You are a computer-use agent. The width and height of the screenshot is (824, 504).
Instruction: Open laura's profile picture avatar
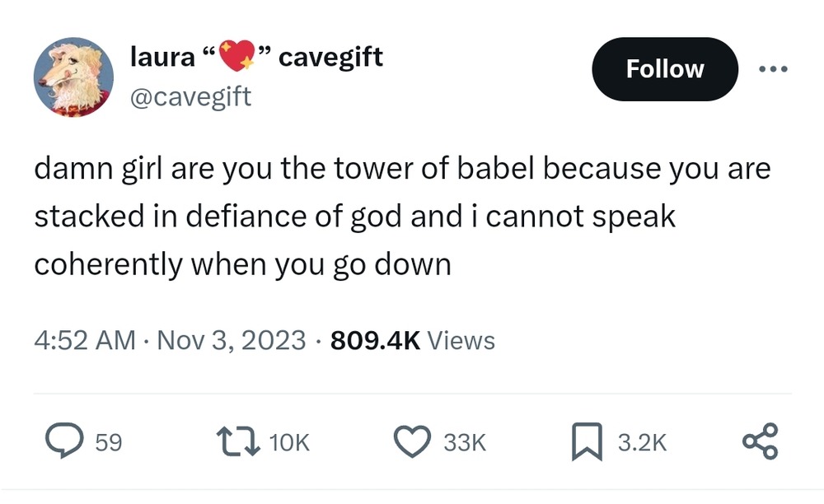click(73, 77)
